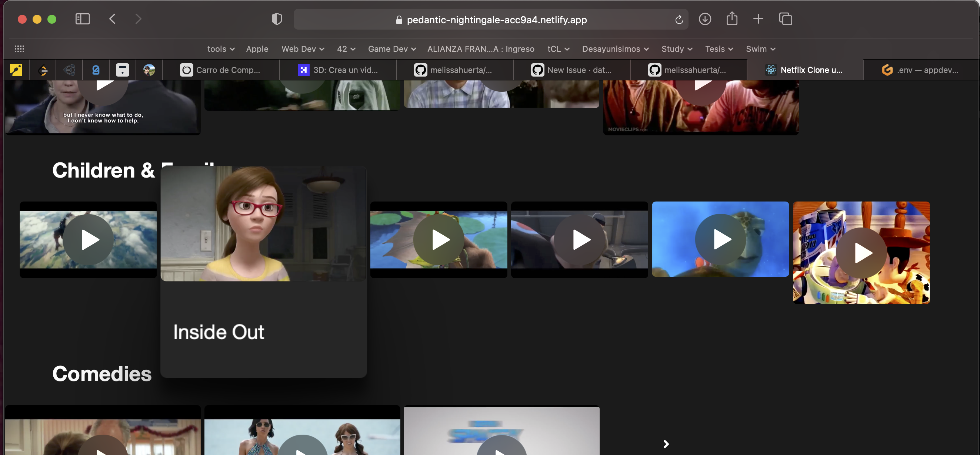This screenshot has height=455, width=980.
Task: Open the Apple bookmark link
Action: (257, 49)
